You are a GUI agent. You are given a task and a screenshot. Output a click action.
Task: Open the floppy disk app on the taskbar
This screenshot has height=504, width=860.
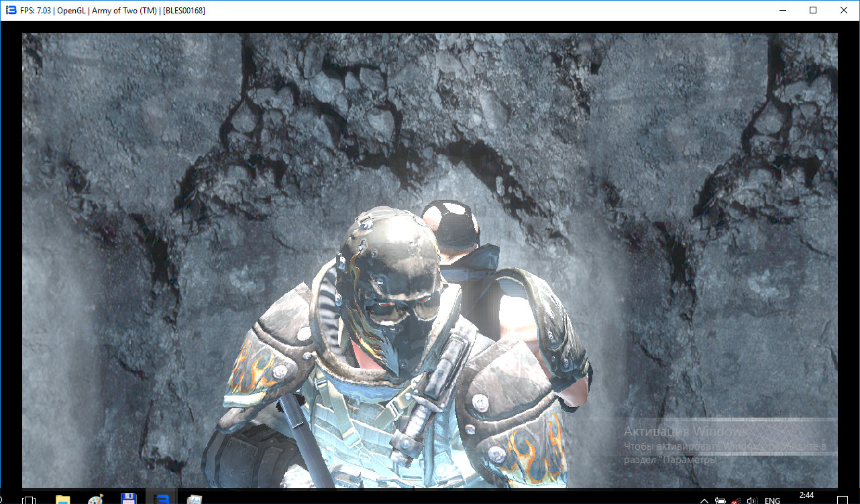click(x=129, y=499)
